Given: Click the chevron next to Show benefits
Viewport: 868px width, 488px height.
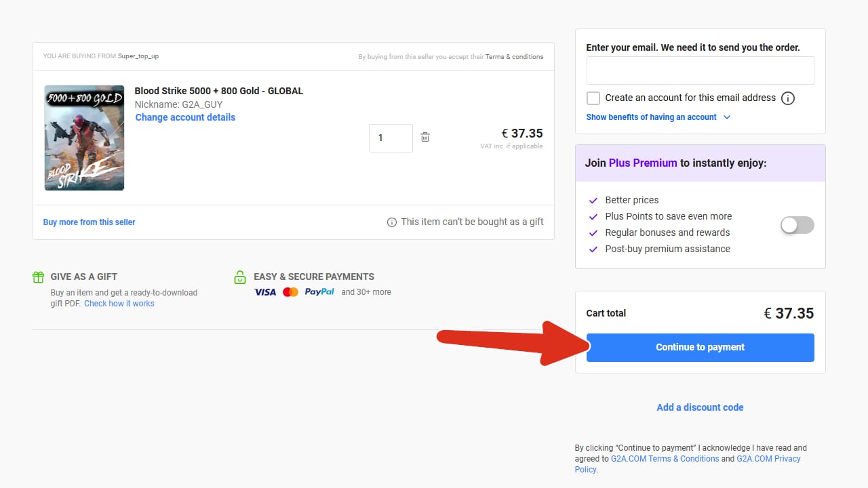Looking at the screenshot, I should [727, 117].
